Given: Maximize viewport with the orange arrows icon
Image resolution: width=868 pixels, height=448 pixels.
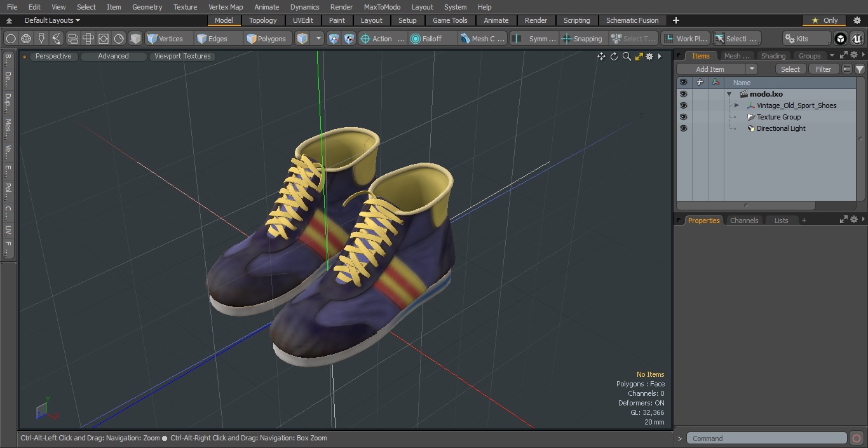Looking at the screenshot, I should pyautogui.click(x=639, y=57).
